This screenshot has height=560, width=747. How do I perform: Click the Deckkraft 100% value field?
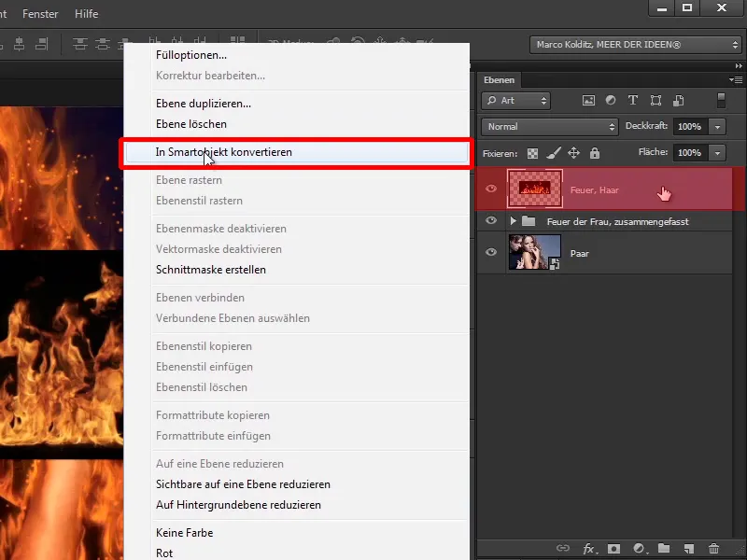pyautogui.click(x=690, y=127)
